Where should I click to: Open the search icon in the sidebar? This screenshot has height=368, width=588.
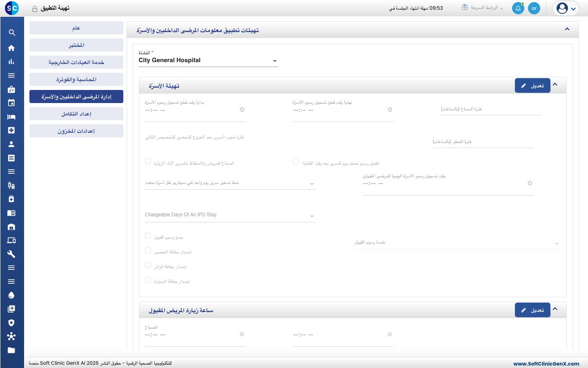click(x=12, y=33)
